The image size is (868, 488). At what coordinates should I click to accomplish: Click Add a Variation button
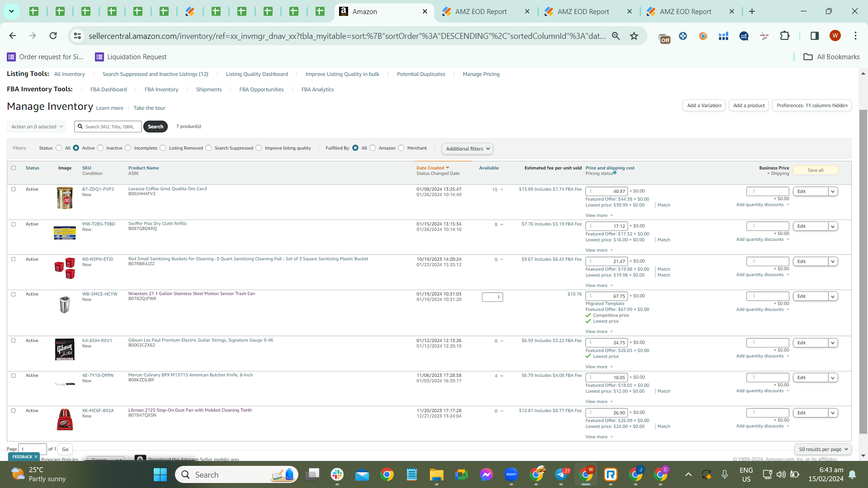click(704, 105)
